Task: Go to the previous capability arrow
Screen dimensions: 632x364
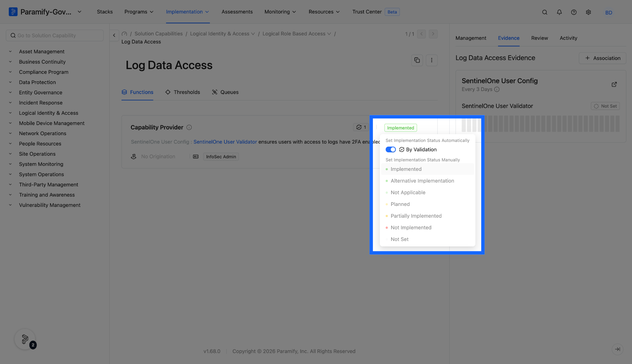Action: click(421, 34)
